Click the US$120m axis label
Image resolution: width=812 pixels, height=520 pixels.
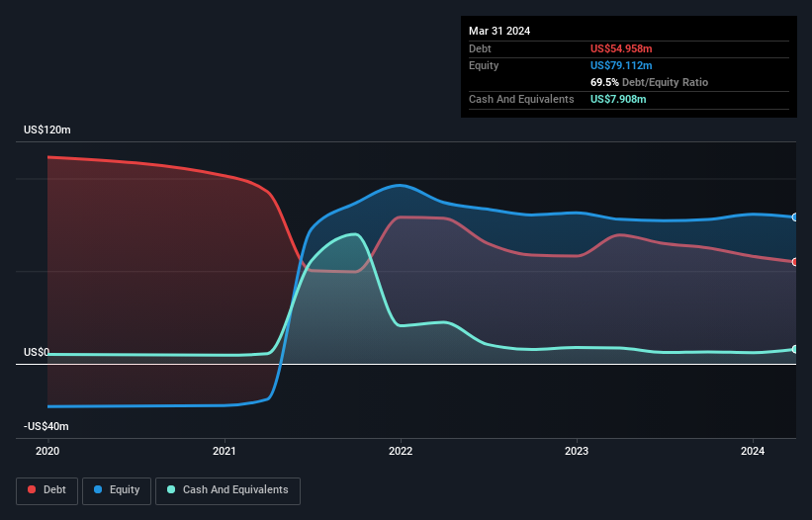(x=47, y=130)
